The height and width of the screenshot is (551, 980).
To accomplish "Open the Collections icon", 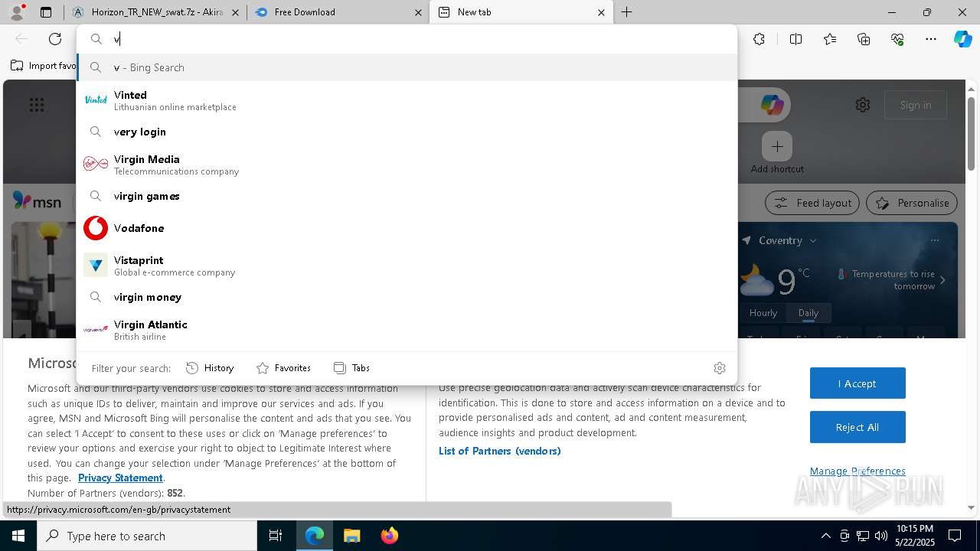I will [864, 39].
